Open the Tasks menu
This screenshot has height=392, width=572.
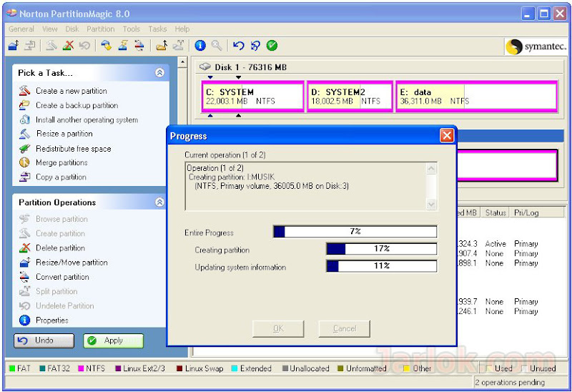click(x=157, y=29)
